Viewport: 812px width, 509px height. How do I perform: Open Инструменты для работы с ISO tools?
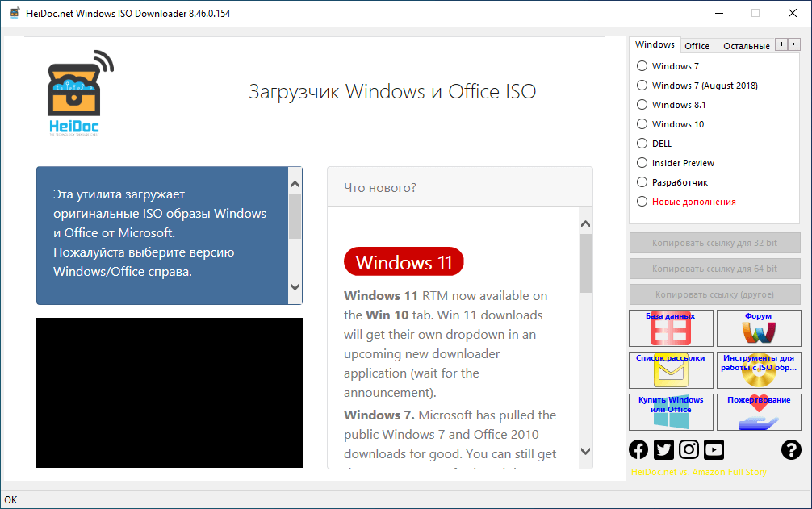tap(759, 370)
